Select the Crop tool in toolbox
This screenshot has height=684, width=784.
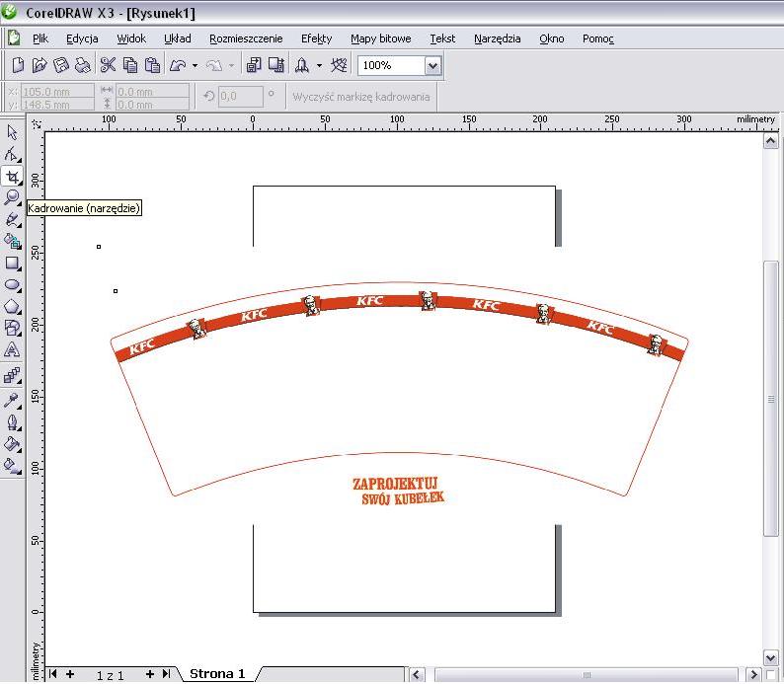click(12, 176)
